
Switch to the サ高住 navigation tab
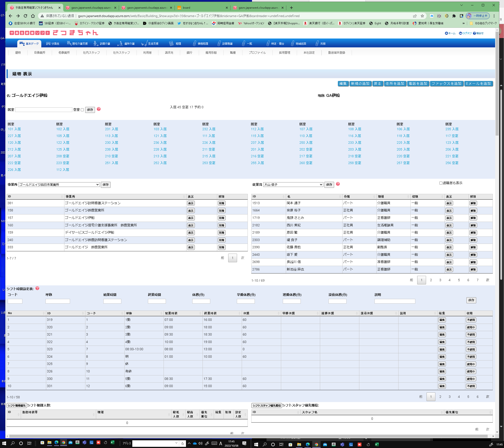coord(53,44)
